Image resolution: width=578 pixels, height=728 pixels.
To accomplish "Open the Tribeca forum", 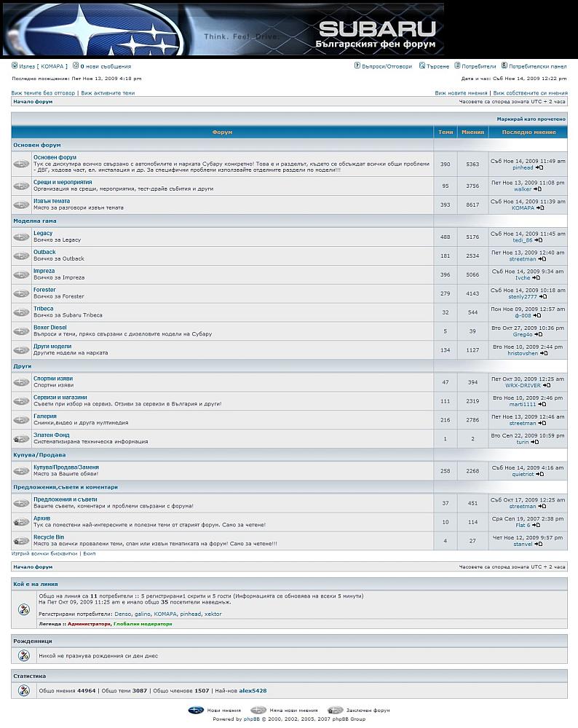I will pos(43,308).
